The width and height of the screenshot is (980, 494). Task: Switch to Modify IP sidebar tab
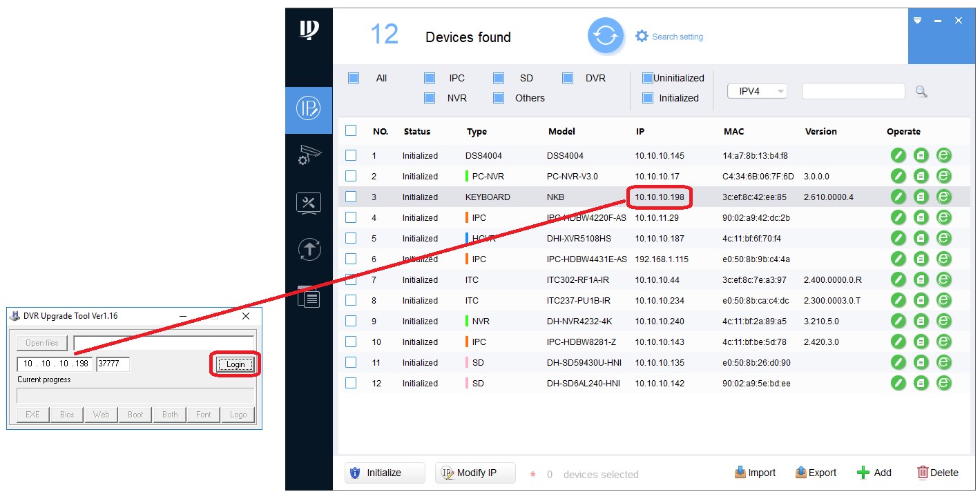pos(309,108)
